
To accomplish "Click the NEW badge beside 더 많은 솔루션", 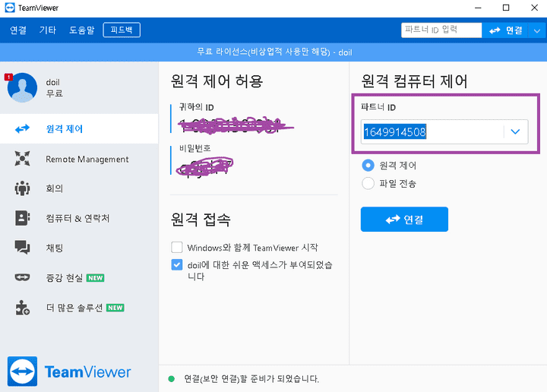I will (115, 308).
